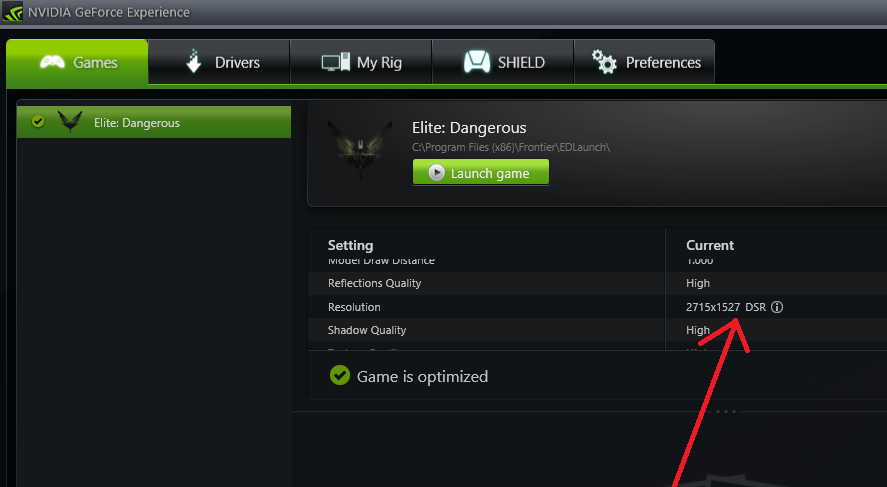The width and height of the screenshot is (887, 487).
Task: Click the computer icon on My Rig tab
Action: tap(335, 62)
